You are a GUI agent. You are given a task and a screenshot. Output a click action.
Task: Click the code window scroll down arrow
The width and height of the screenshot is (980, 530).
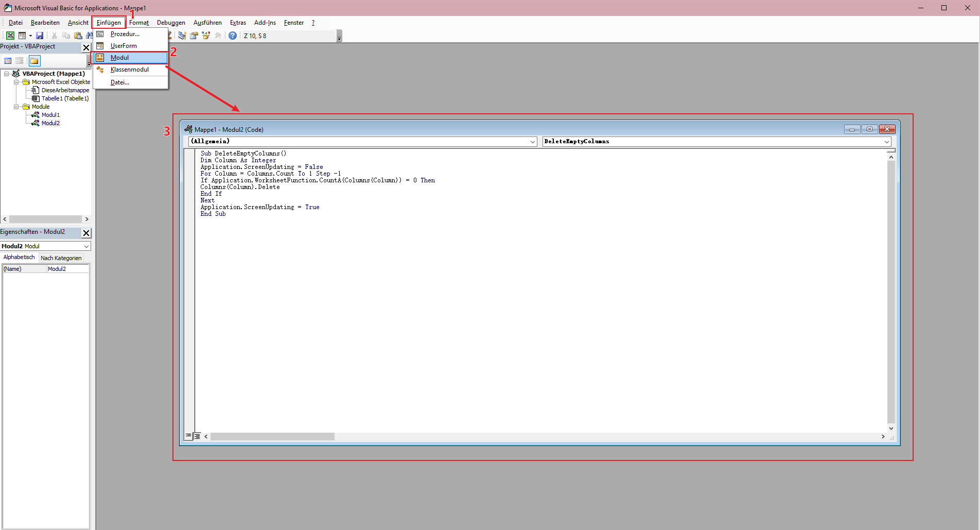[x=891, y=428]
